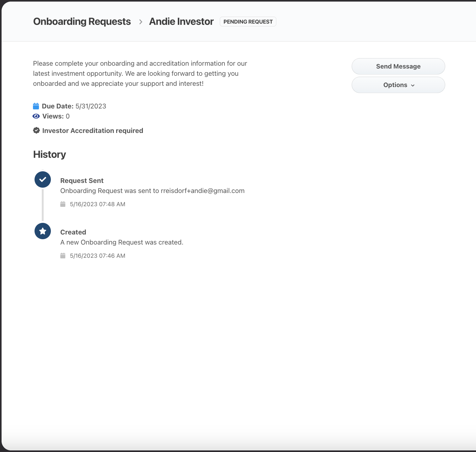Click the checkmark circle on Request Sent event
476x452 pixels.
click(42, 179)
